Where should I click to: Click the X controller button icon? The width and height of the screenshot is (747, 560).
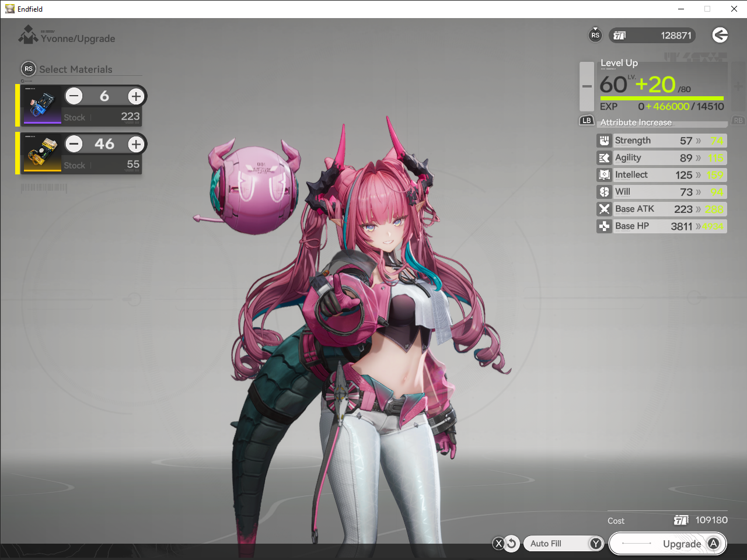[x=498, y=544]
